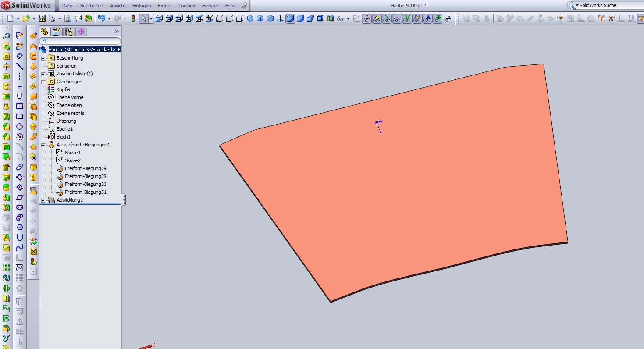This screenshot has height=349, width=644.
Task: Click in the feature tree filter field
Action: [80, 41]
